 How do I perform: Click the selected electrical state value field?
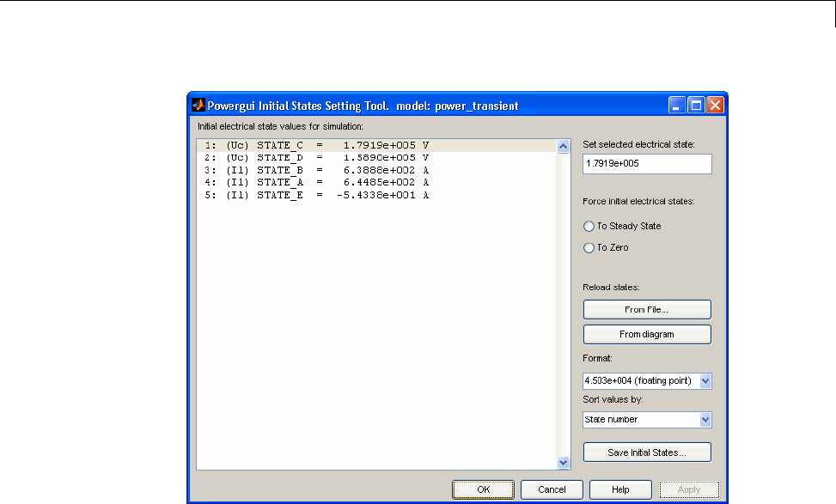647,164
